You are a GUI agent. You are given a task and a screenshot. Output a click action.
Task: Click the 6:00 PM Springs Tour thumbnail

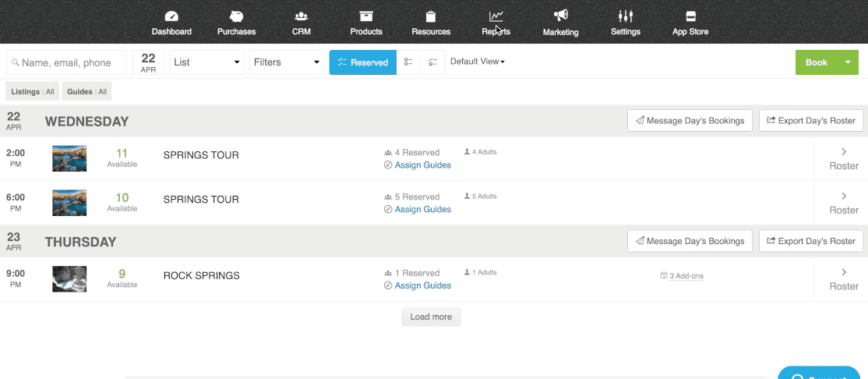69,203
